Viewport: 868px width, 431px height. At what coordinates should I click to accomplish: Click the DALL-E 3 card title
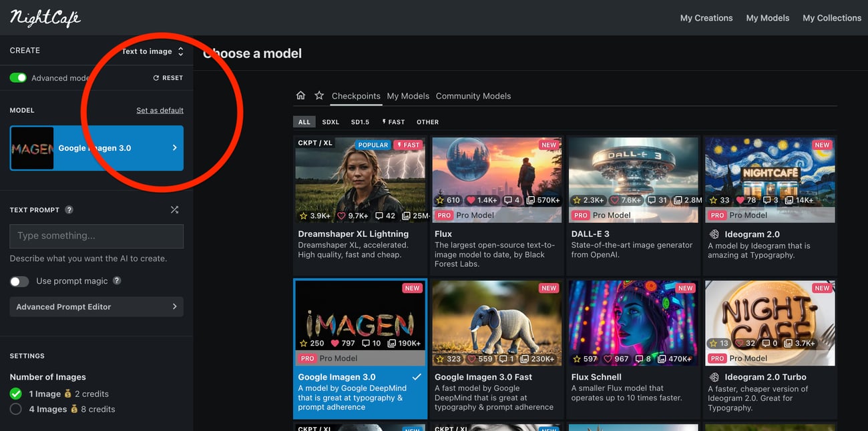coord(590,234)
